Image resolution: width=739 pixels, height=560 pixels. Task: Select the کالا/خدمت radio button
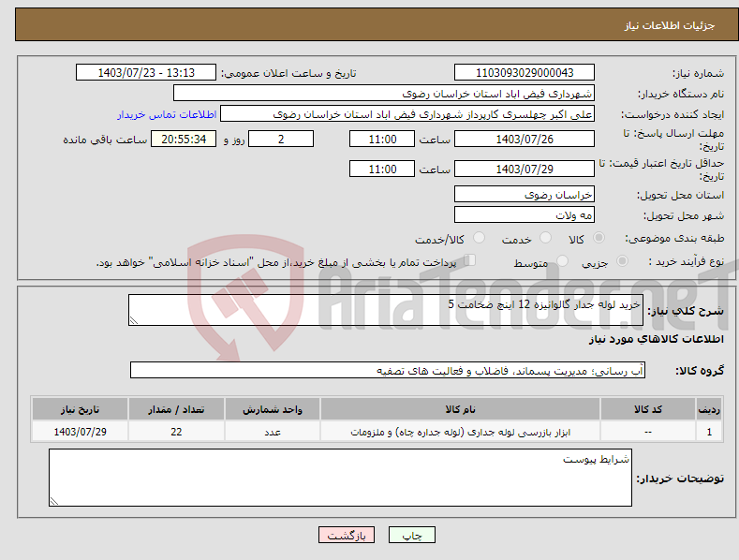(x=479, y=238)
